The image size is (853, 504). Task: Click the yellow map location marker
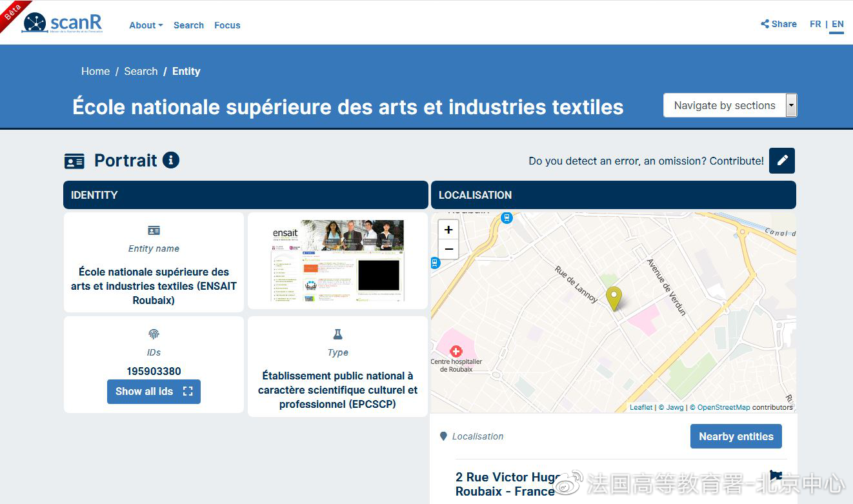(x=614, y=299)
